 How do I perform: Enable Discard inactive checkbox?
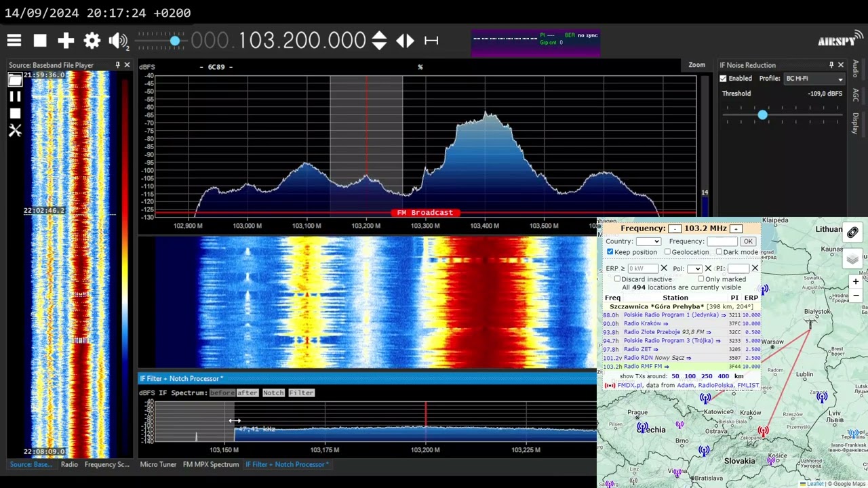coord(617,279)
